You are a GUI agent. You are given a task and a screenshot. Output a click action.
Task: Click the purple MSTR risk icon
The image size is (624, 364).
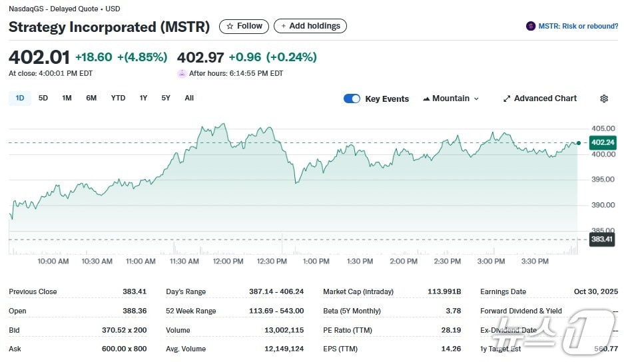pos(530,26)
